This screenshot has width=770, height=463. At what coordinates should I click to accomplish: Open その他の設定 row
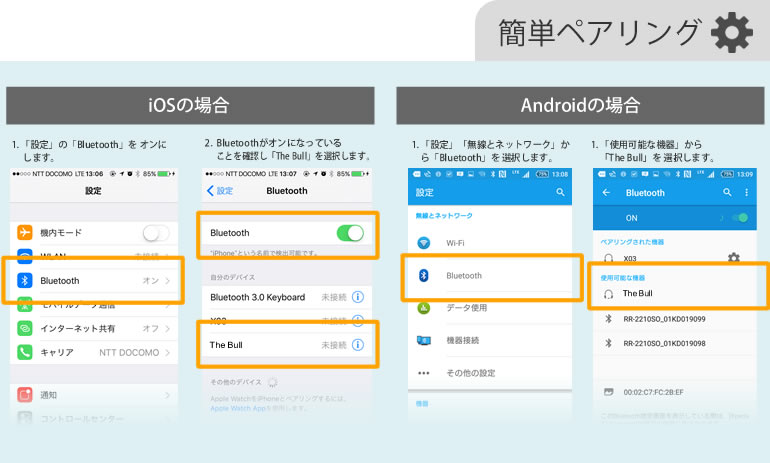point(490,373)
